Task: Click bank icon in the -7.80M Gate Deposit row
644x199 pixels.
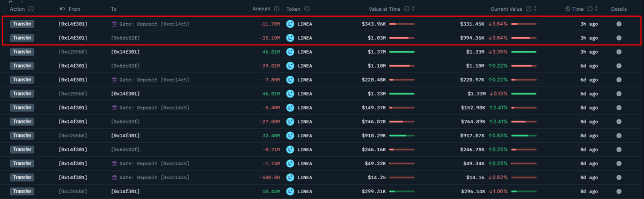Action: click(x=114, y=80)
